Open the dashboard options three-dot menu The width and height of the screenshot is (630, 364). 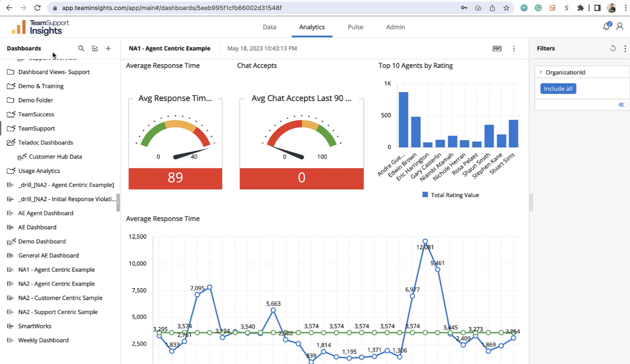(x=514, y=49)
